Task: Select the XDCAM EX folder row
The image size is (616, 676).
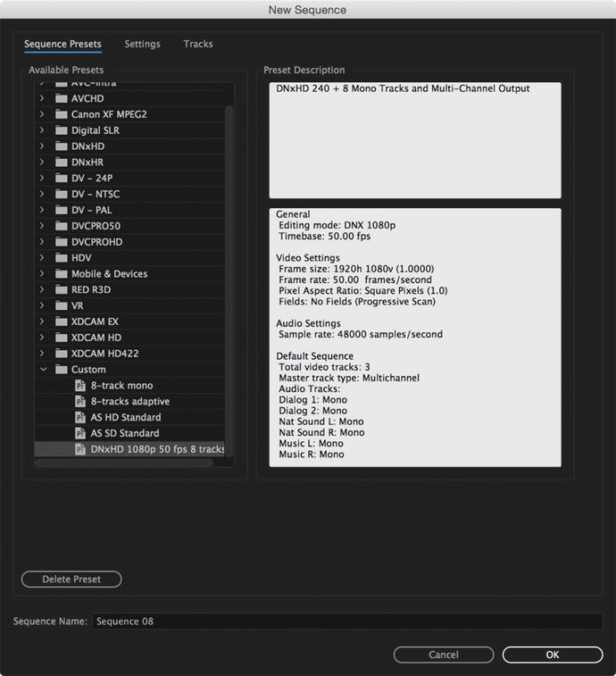Action: [x=129, y=322]
